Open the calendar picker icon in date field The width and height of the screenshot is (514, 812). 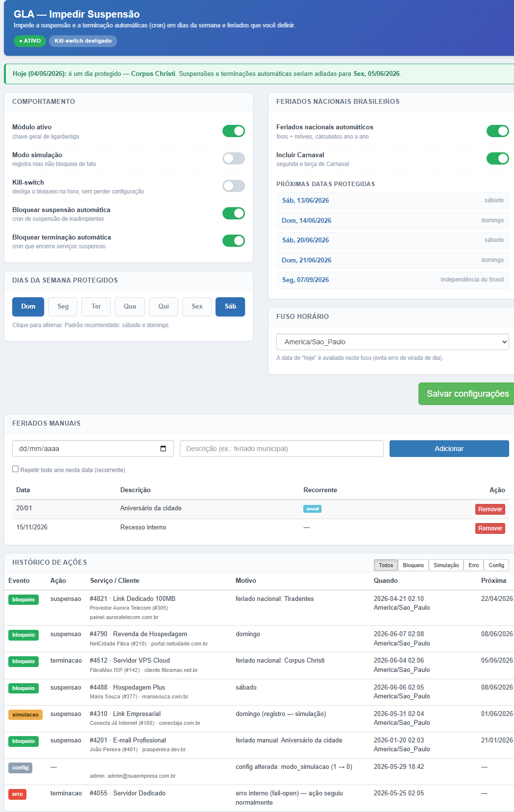163,449
